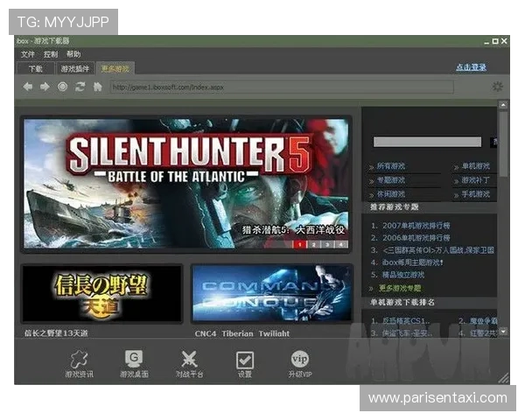525x420 pixels.
Task: Click the forward arrow navigation icon
Action: point(45,87)
